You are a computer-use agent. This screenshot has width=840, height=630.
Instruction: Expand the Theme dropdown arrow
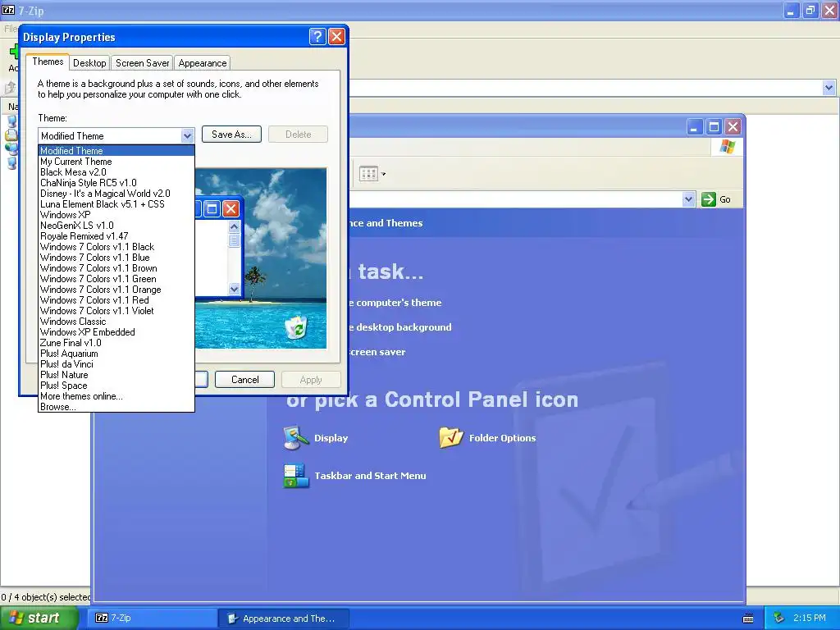tap(187, 136)
